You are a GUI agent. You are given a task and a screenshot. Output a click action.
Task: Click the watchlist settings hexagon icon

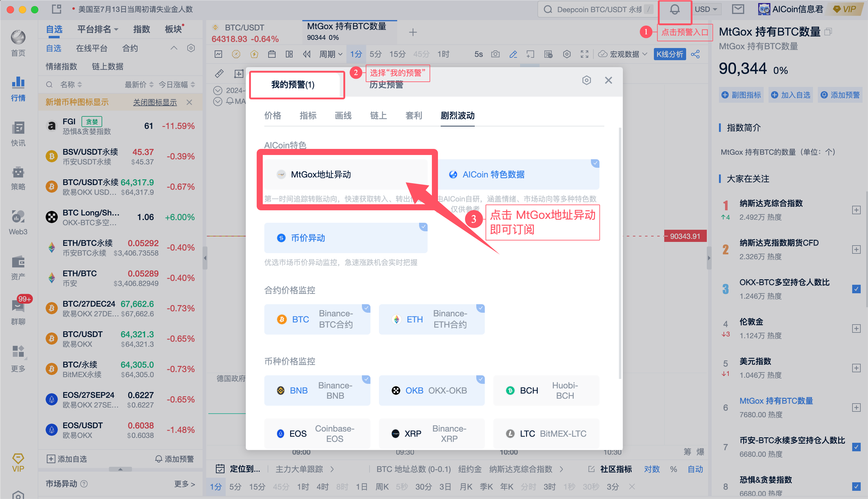(x=191, y=48)
